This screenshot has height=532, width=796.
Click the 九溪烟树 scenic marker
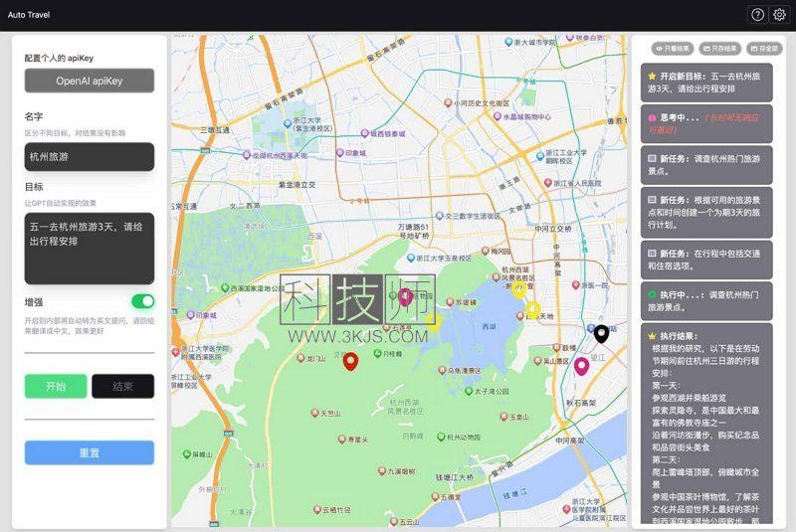(382, 470)
